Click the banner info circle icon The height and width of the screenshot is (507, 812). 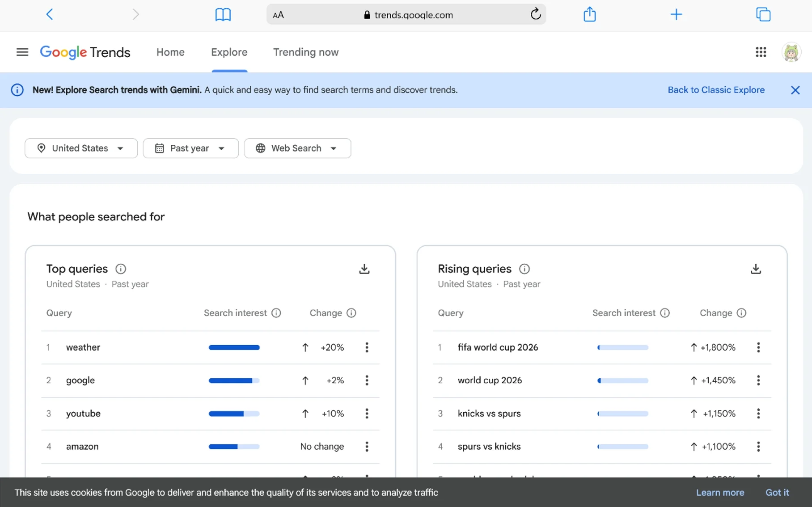(x=17, y=90)
